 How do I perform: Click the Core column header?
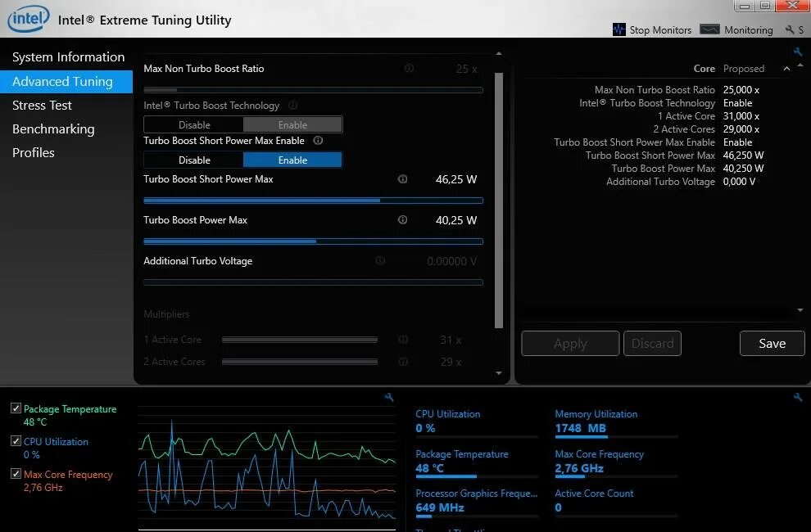[704, 68]
